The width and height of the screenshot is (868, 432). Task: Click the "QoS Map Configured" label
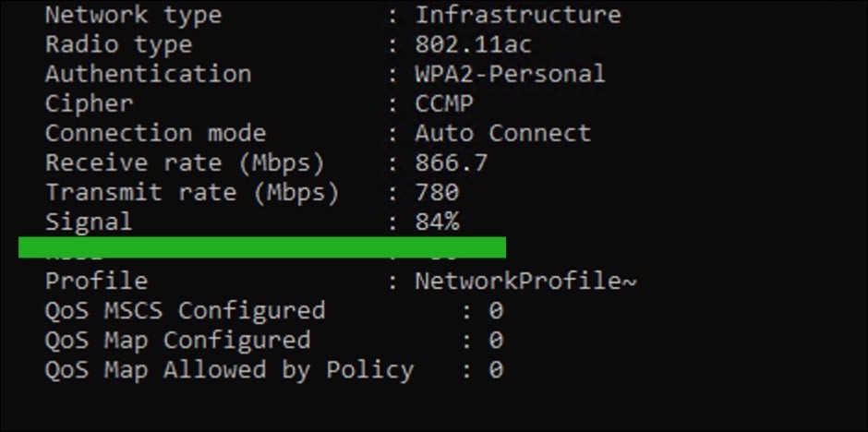[177, 341]
